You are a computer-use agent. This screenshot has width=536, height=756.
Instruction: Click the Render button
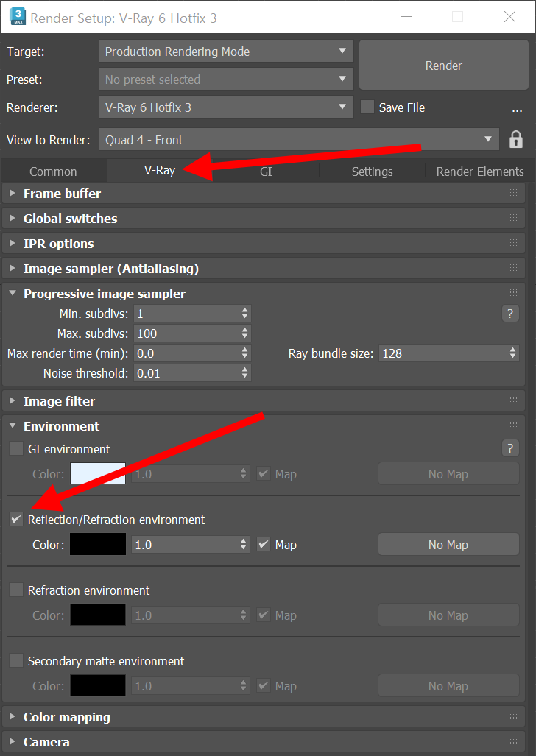pos(444,65)
